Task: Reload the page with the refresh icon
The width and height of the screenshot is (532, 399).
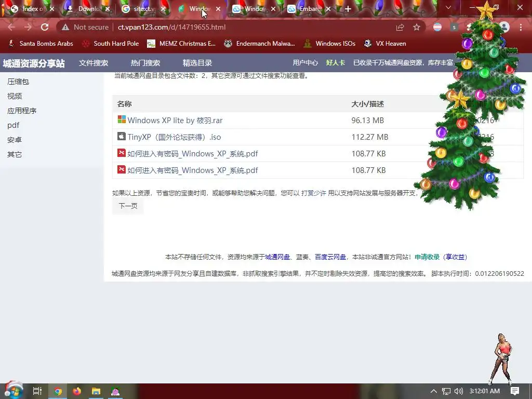Action: pos(45,27)
